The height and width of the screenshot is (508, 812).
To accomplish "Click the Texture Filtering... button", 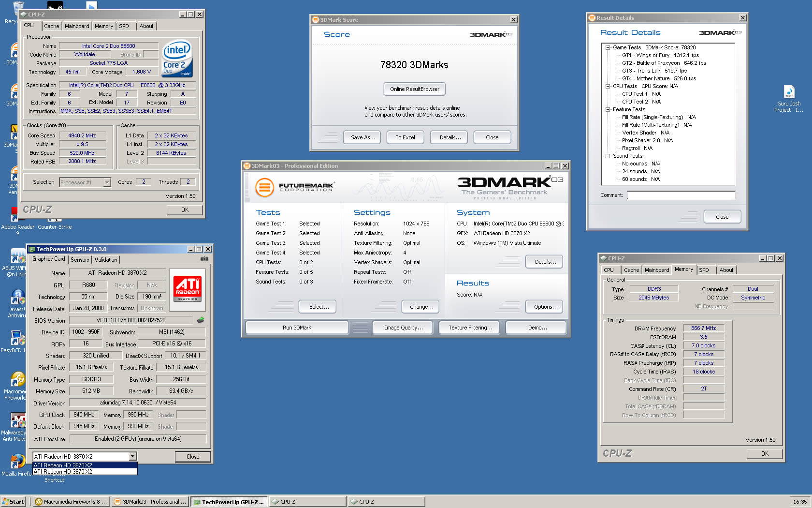I will pyautogui.click(x=470, y=328).
